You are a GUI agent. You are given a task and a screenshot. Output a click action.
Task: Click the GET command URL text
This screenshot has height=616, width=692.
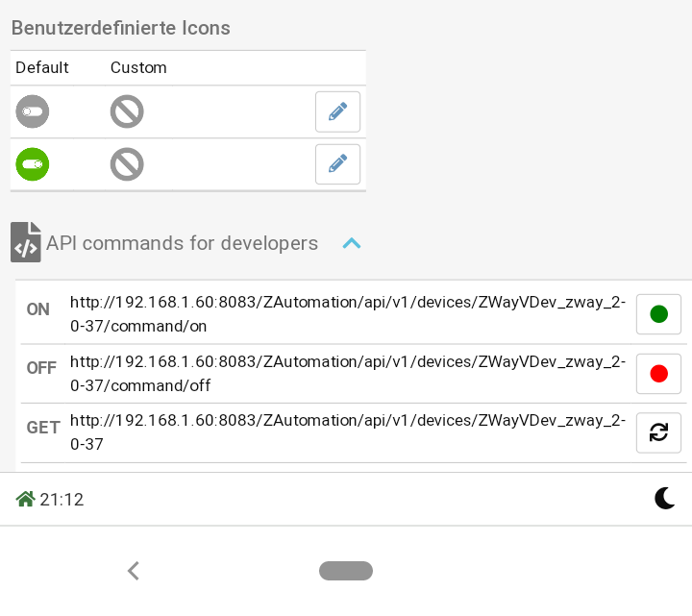(347, 432)
